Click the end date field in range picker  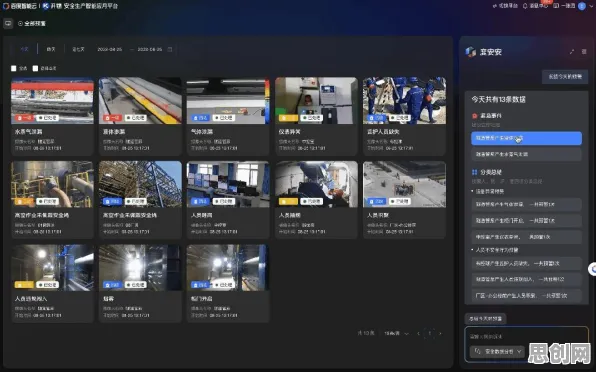pyautogui.click(x=150, y=49)
